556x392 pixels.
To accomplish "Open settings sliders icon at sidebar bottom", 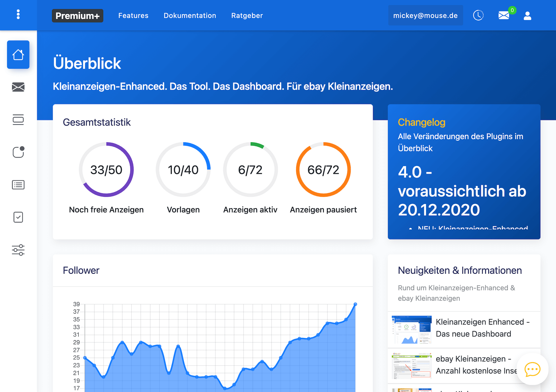I will point(18,250).
